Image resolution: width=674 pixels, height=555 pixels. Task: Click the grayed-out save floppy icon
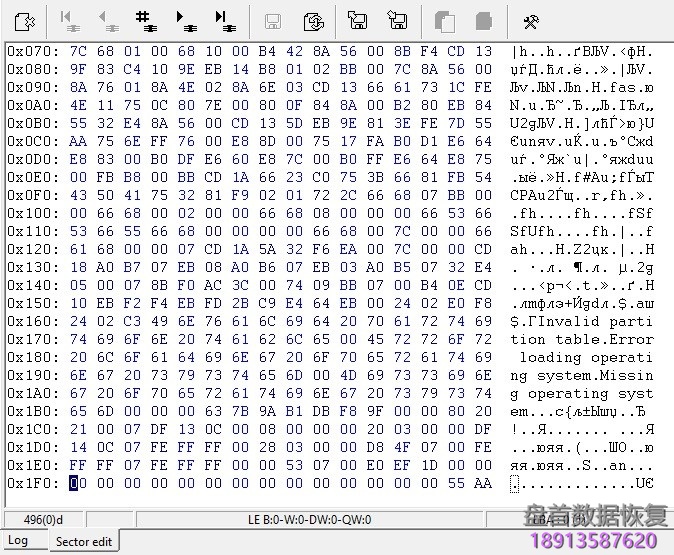[272, 20]
